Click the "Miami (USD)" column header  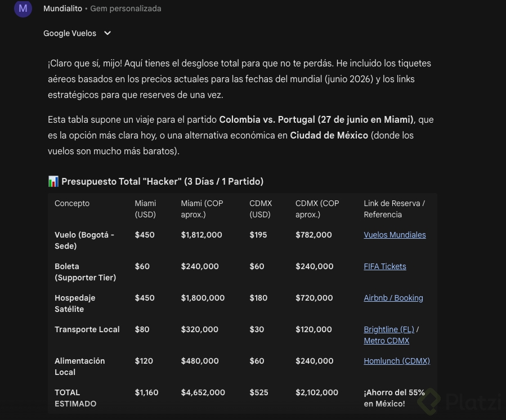145,209
